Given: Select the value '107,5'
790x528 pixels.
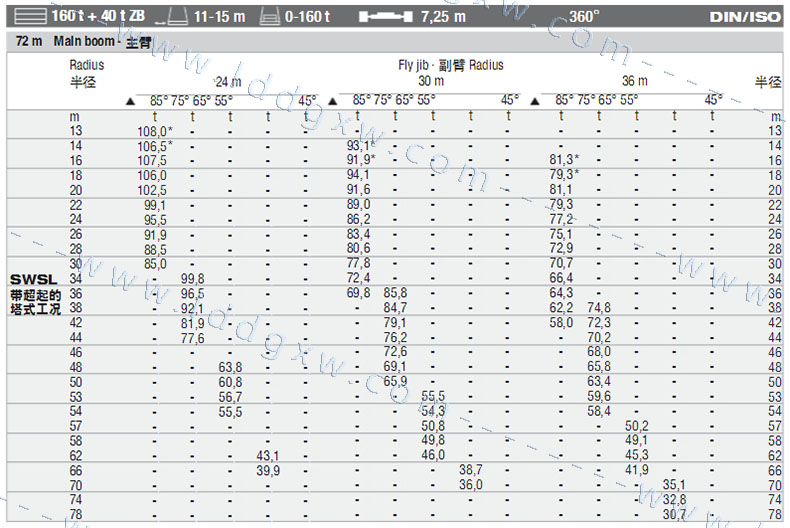Looking at the screenshot, I should pos(152,161).
